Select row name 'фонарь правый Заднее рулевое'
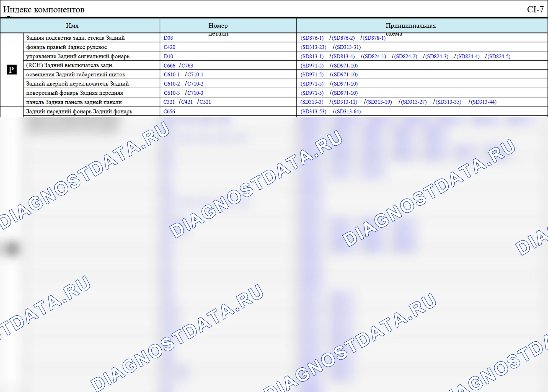This screenshot has height=392, width=548. [x=66, y=47]
